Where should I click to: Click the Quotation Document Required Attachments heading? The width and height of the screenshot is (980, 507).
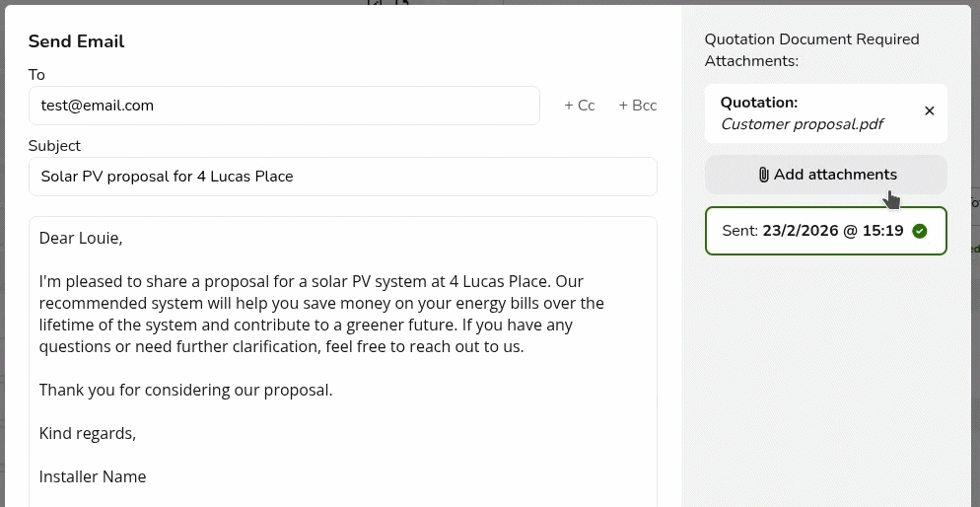pos(811,50)
